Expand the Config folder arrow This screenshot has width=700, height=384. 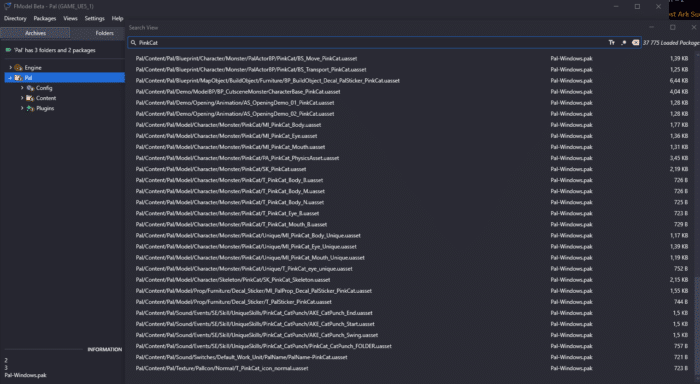pyautogui.click(x=22, y=88)
